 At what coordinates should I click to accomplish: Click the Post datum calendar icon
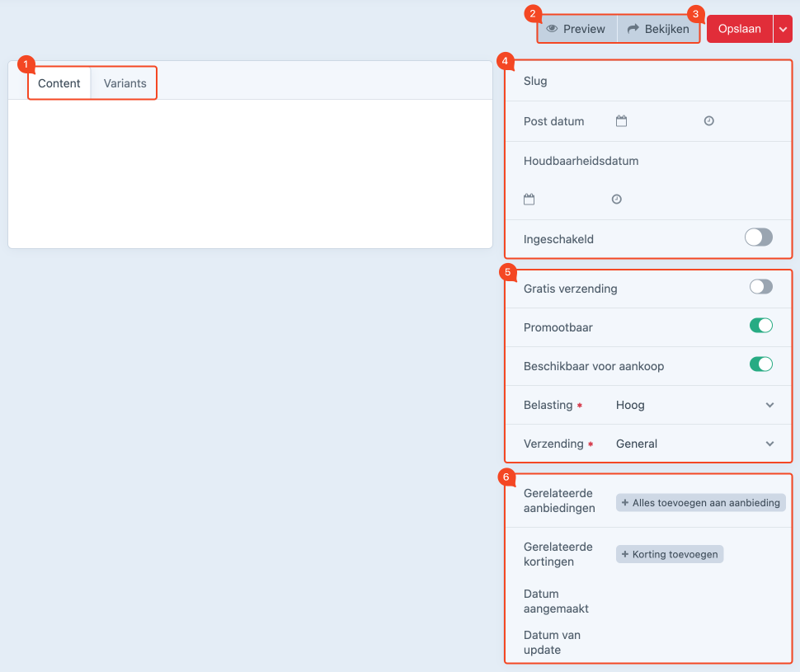(622, 121)
